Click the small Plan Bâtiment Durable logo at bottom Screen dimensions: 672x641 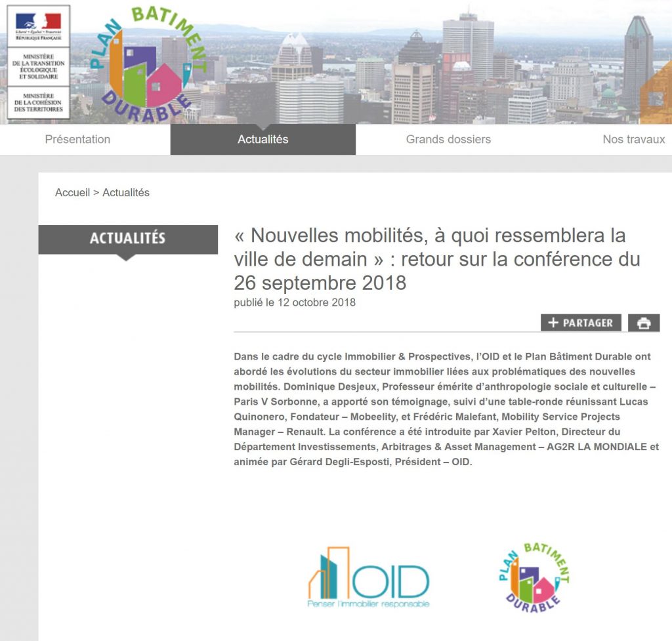tap(533, 577)
